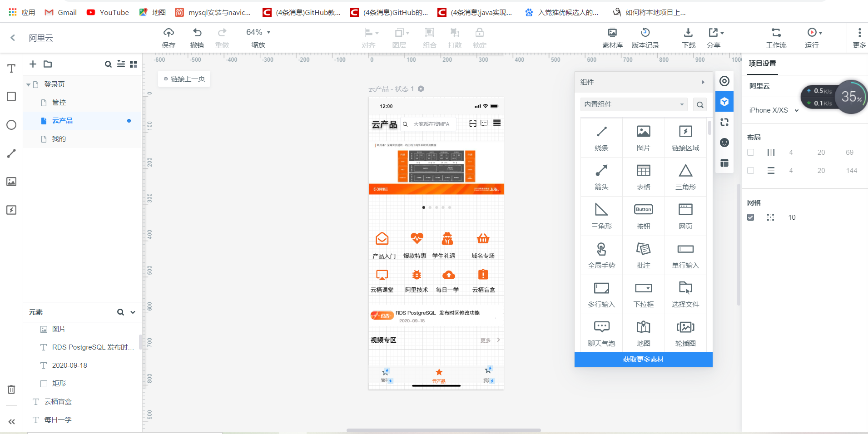
Task: Open the 应用 apps shortcut
Action: tap(21, 12)
